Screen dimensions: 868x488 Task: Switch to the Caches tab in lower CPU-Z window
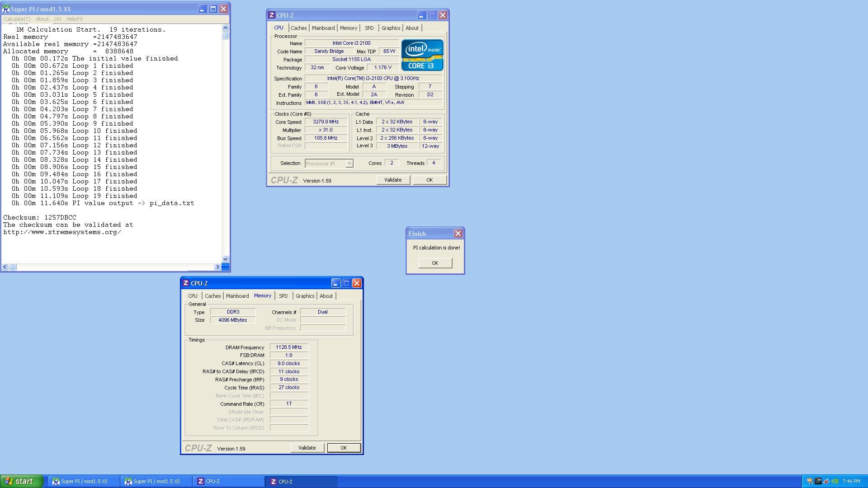(212, 296)
